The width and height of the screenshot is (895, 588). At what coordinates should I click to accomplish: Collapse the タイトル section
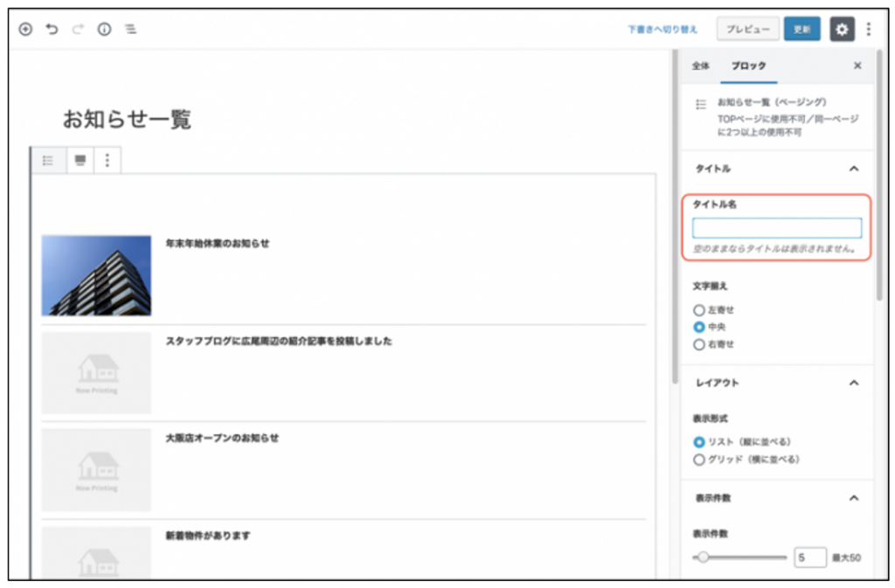(854, 169)
